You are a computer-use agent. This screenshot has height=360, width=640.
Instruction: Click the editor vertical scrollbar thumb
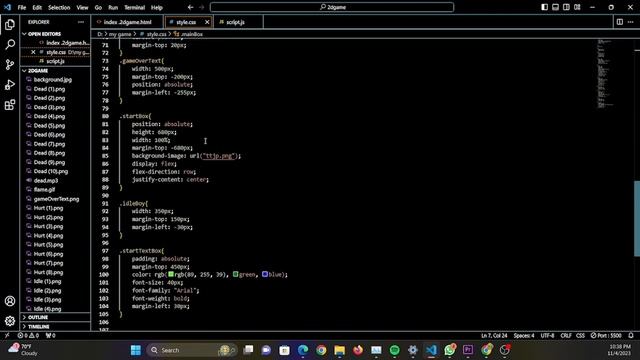[x=637, y=218]
